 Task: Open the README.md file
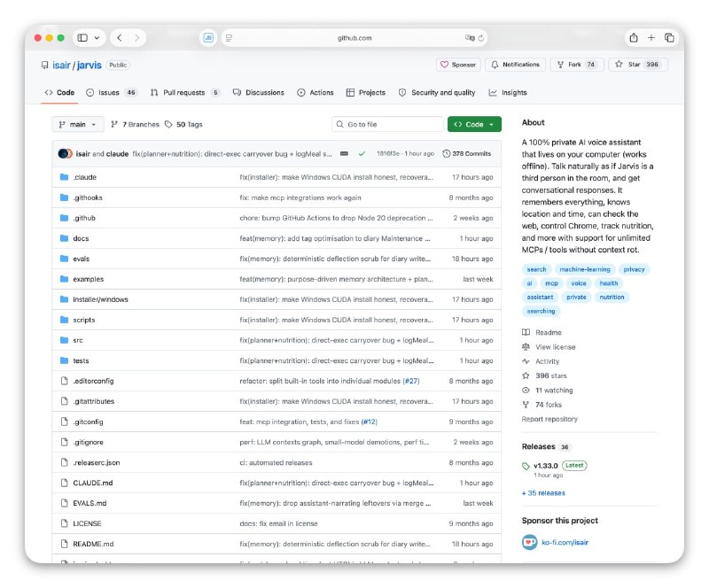93,544
